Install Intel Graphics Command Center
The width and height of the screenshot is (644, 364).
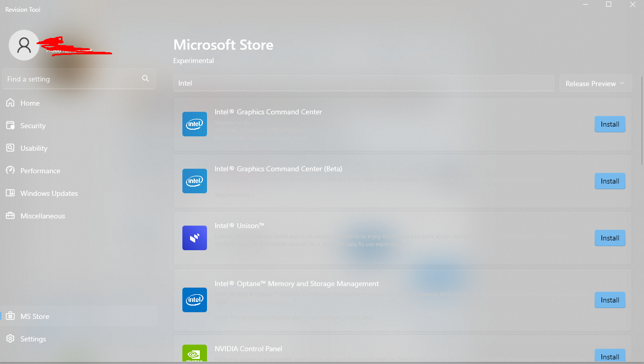(610, 124)
